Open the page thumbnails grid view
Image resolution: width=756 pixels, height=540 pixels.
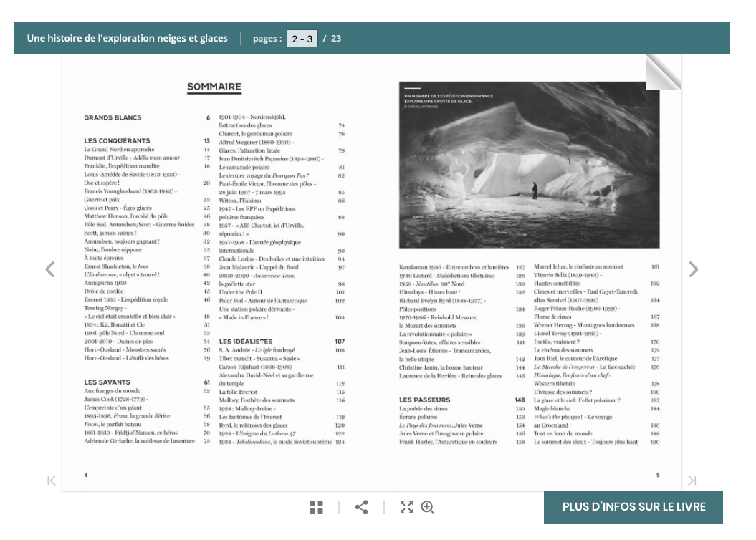pyautogui.click(x=317, y=507)
